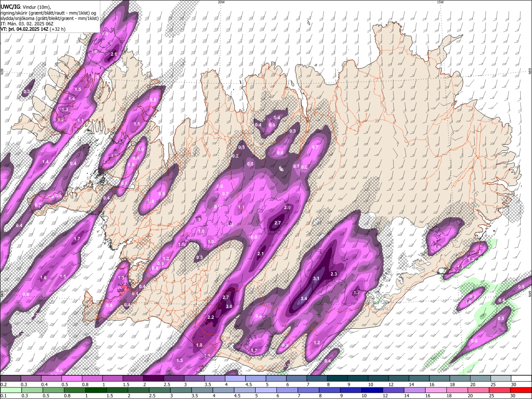Click the rigning/skúrir legend description line
This screenshot has height=399, width=532.
(x=48, y=12)
